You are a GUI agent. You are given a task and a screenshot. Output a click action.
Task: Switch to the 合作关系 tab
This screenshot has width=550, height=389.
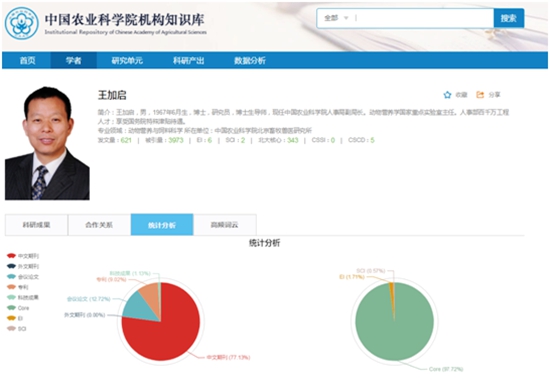point(99,224)
